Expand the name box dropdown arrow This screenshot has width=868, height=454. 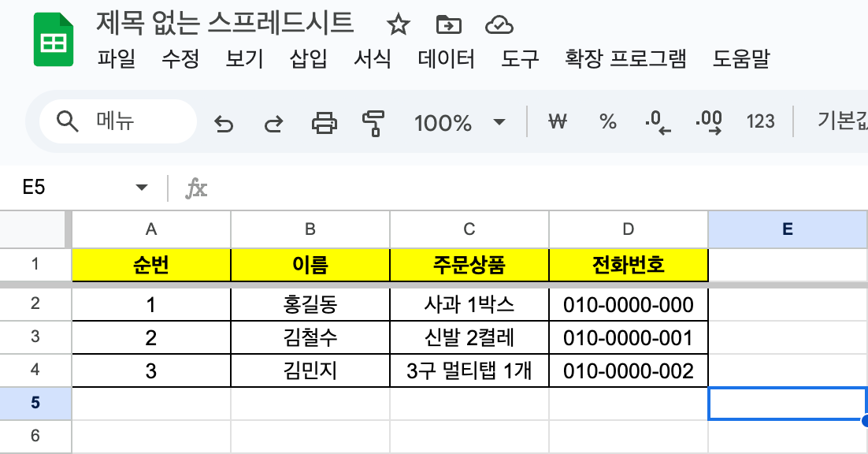142,188
